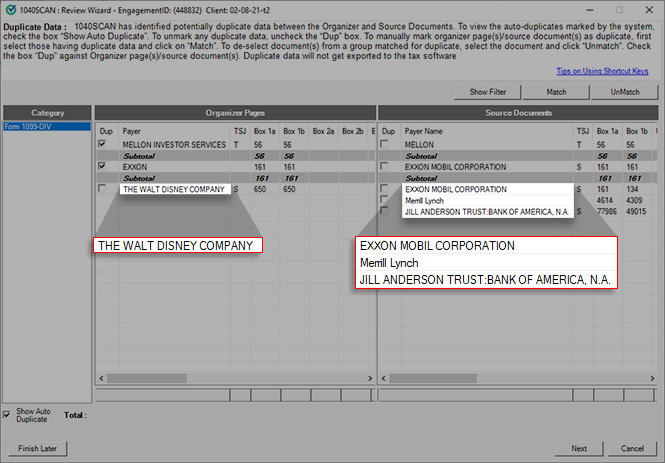Select organizer EXXON payer cell
665x463 pixels.
[174, 167]
